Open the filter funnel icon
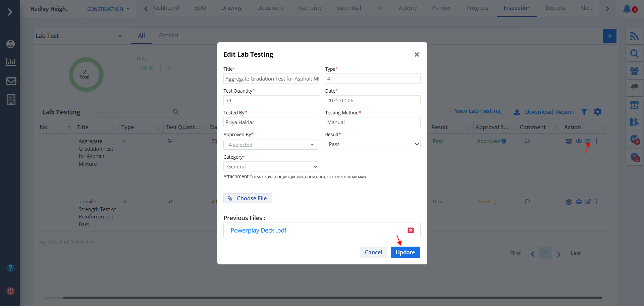The image size is (644, 306). click(x=584, y=112)
